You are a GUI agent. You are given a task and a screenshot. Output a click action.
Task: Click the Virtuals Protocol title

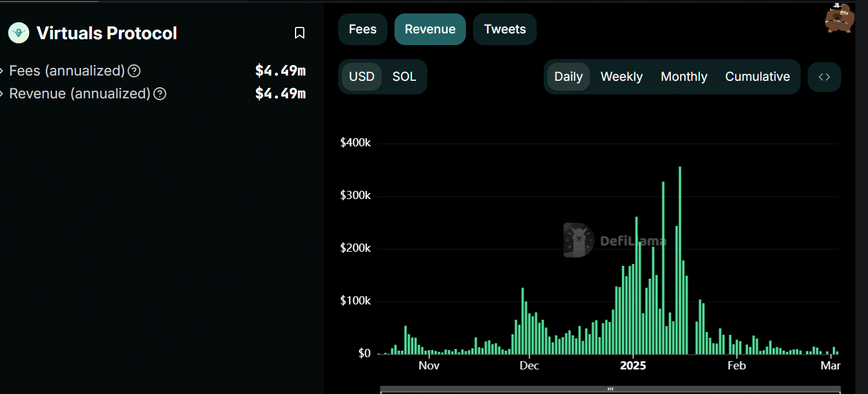pos(107,33)
